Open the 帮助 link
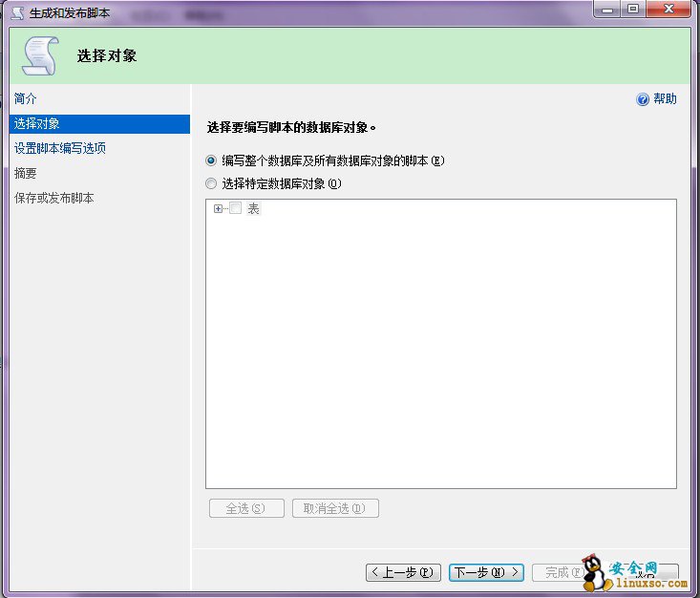The image size is (700, 598). click(665, 99)
